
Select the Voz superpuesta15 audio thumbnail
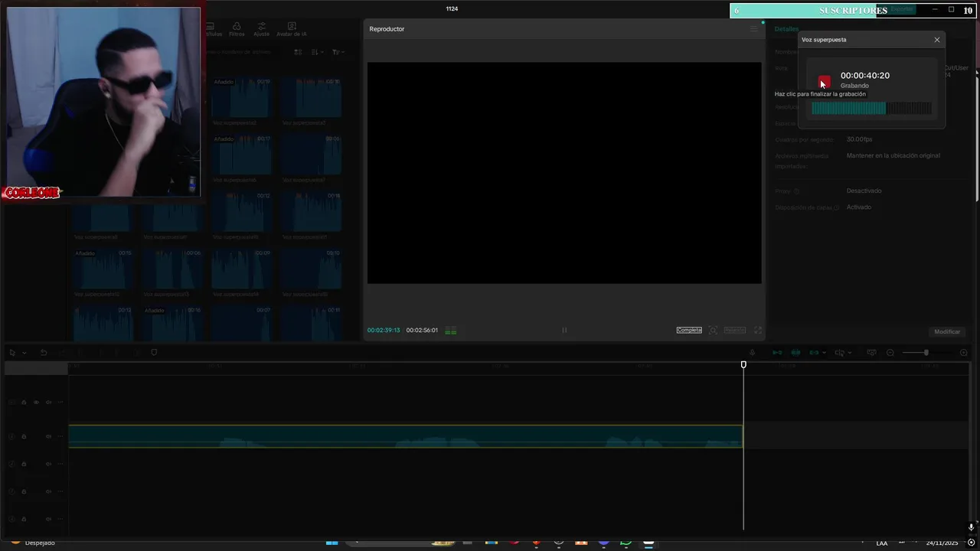pos(311,269)
